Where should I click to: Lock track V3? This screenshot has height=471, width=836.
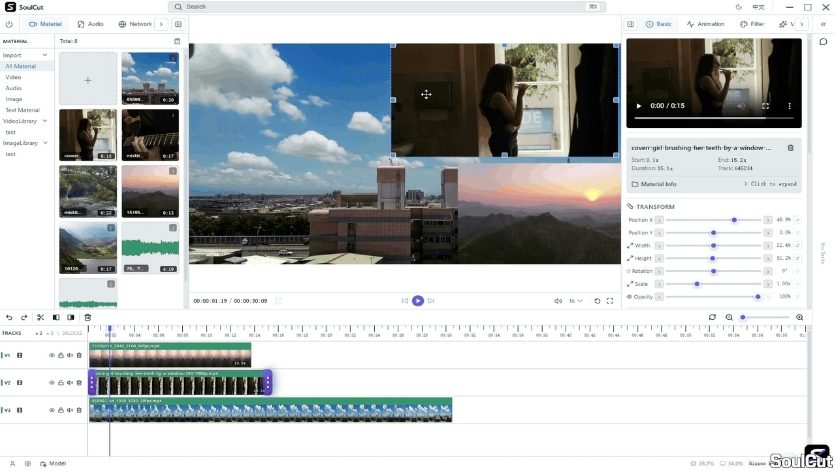click(61, 410)
